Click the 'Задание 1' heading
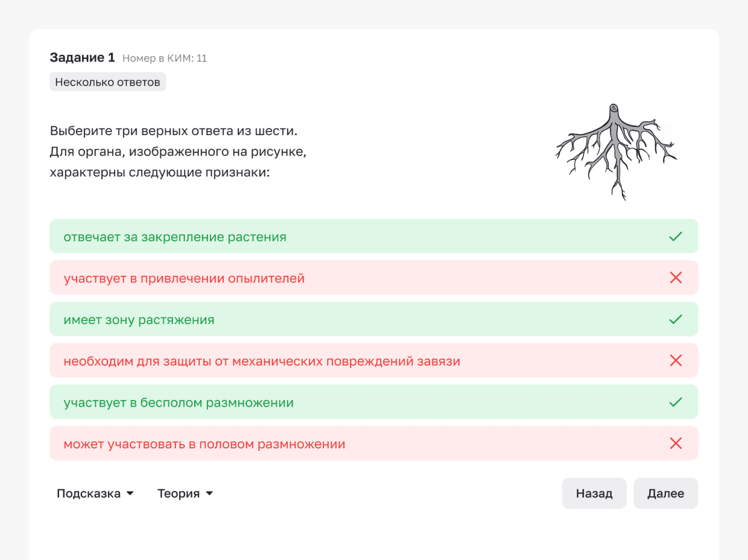The height and width of the screenshot is (560, 748). (82, 58)
